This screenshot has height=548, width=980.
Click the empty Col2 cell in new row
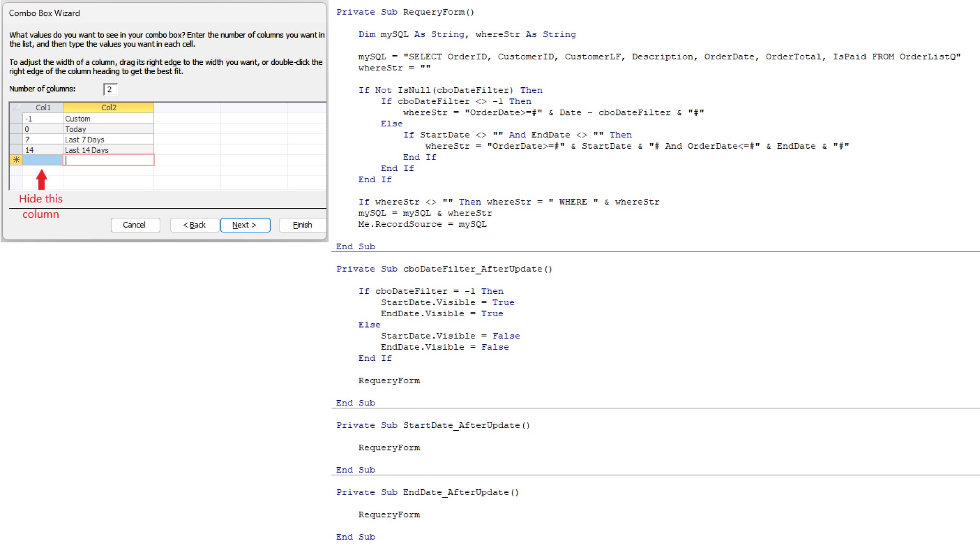point(108,160)
